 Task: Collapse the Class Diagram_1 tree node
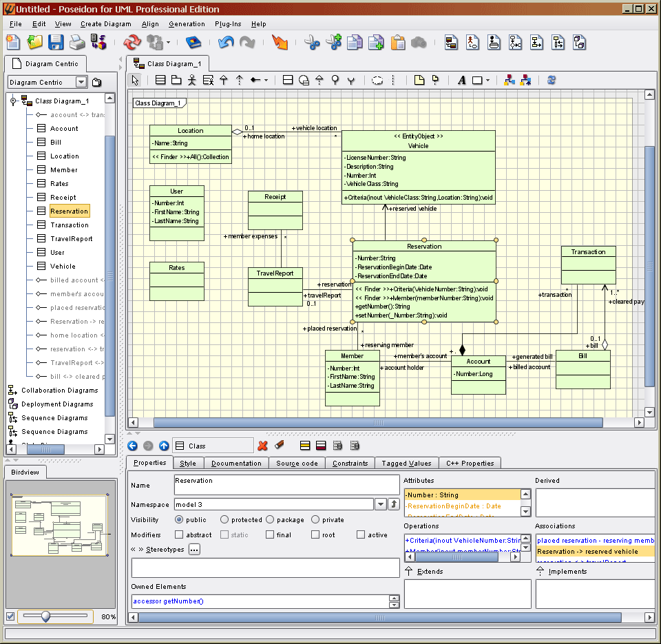tap(13, 101)
